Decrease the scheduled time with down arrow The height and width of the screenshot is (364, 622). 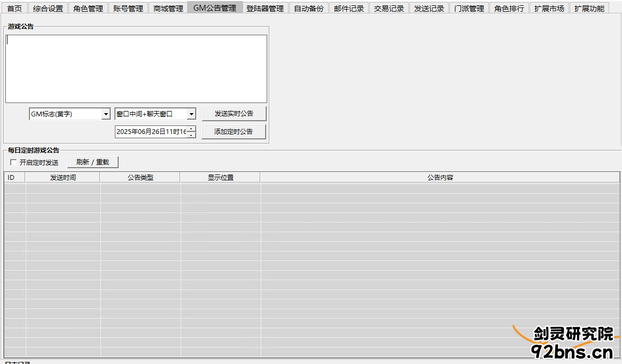[x=191, y=135]
